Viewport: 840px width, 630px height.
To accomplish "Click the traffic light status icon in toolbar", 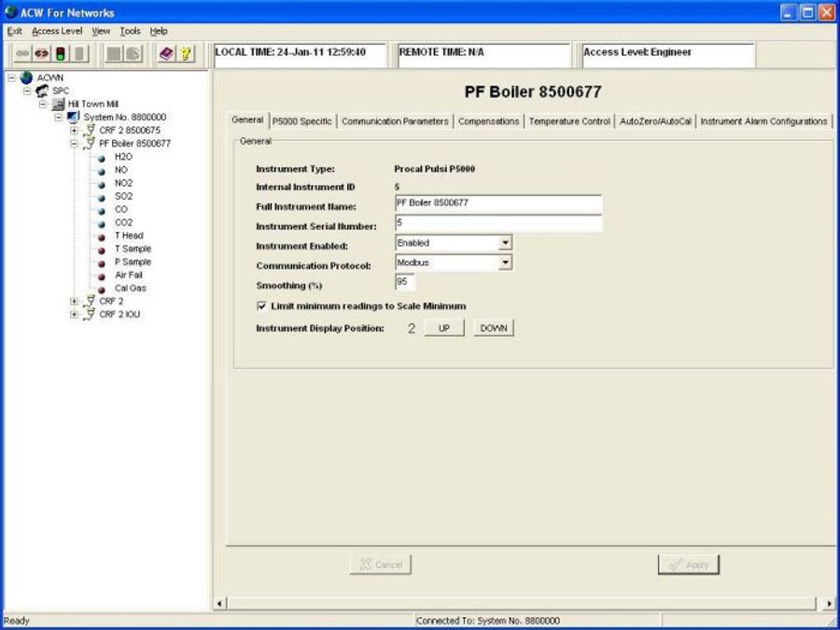I will 60,53.
